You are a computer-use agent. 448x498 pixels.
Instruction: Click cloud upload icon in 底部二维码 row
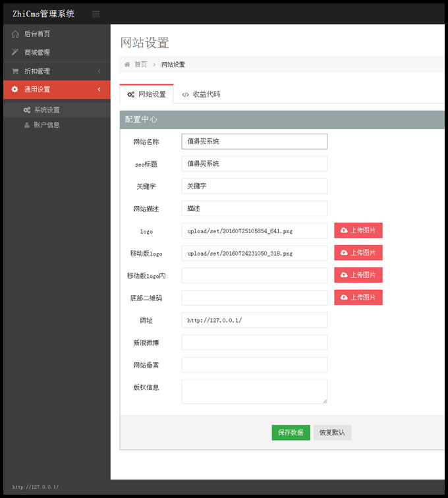point(344,297)
